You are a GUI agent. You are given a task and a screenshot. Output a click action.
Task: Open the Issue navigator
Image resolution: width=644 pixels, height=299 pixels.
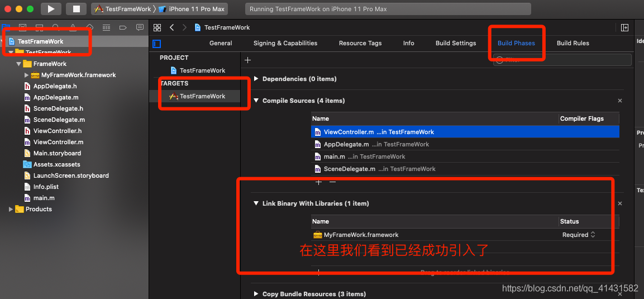point(73,27)
